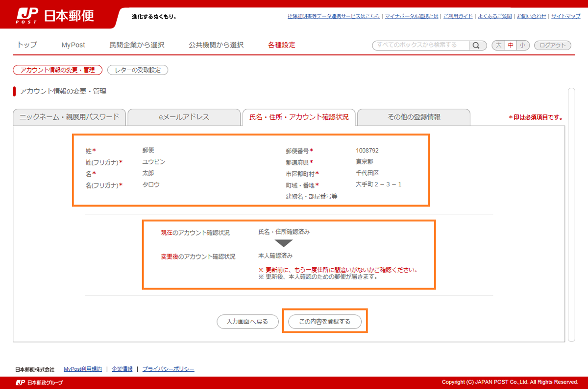The height and width of the screenshot is (389, 588).
Task: Open the トップ menu item
Action: click(x=27, y=45)
